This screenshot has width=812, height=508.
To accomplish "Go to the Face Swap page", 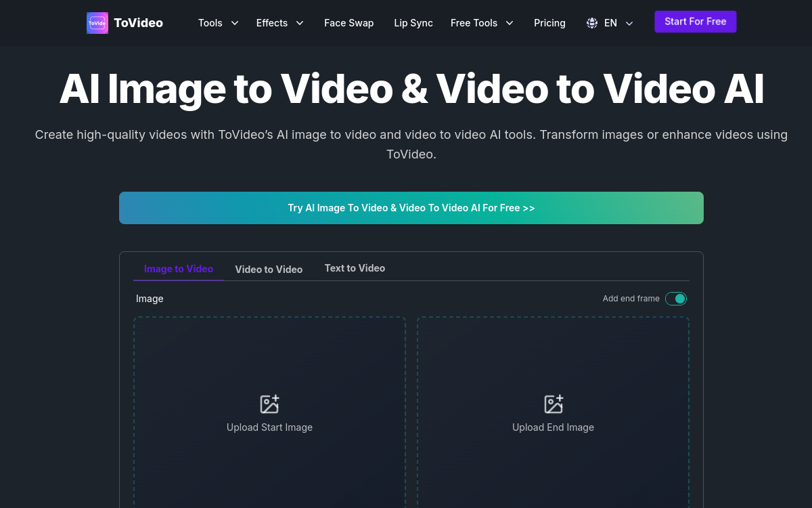I will (x=348, y=23).
